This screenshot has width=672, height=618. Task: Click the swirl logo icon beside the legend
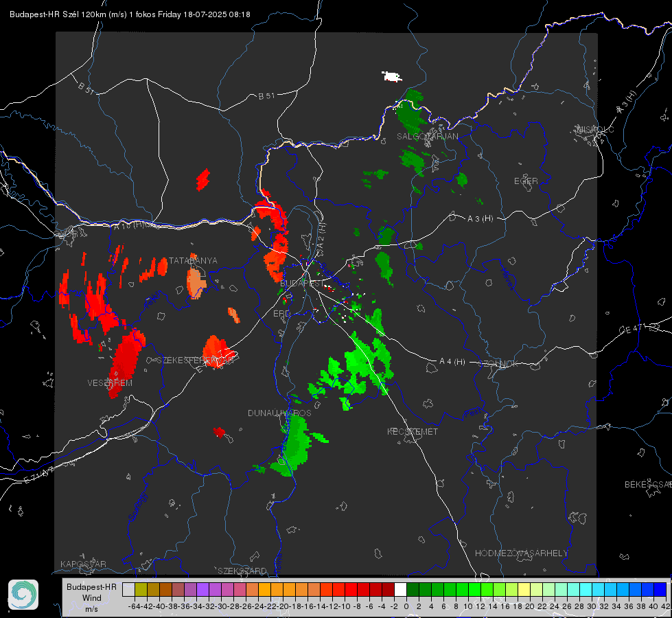[x=23, y=595]
